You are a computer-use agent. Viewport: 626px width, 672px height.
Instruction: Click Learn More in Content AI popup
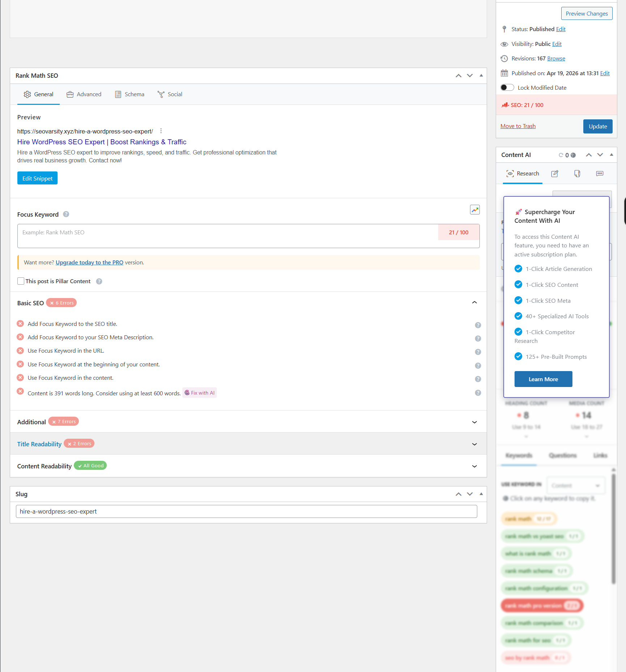click(543, 379)
